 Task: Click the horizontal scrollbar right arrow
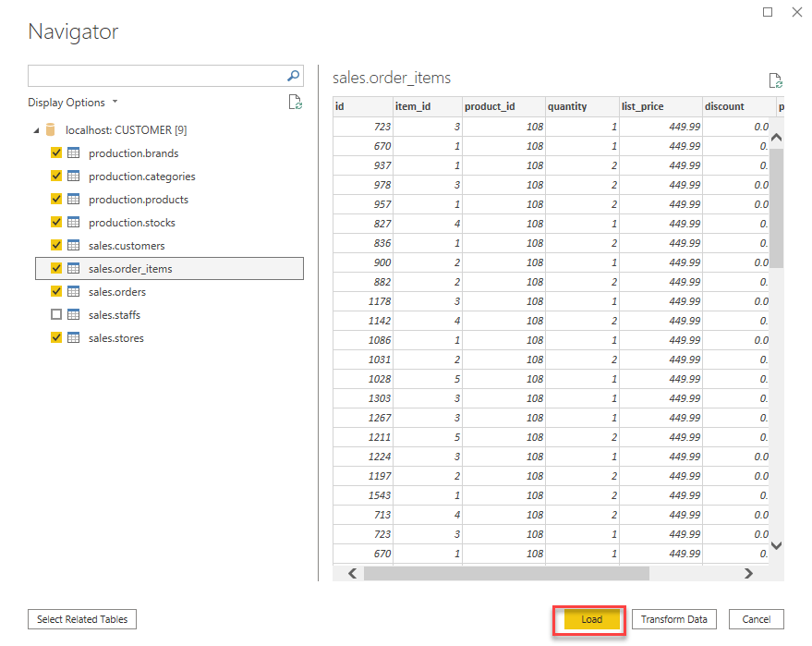point(748,573)
